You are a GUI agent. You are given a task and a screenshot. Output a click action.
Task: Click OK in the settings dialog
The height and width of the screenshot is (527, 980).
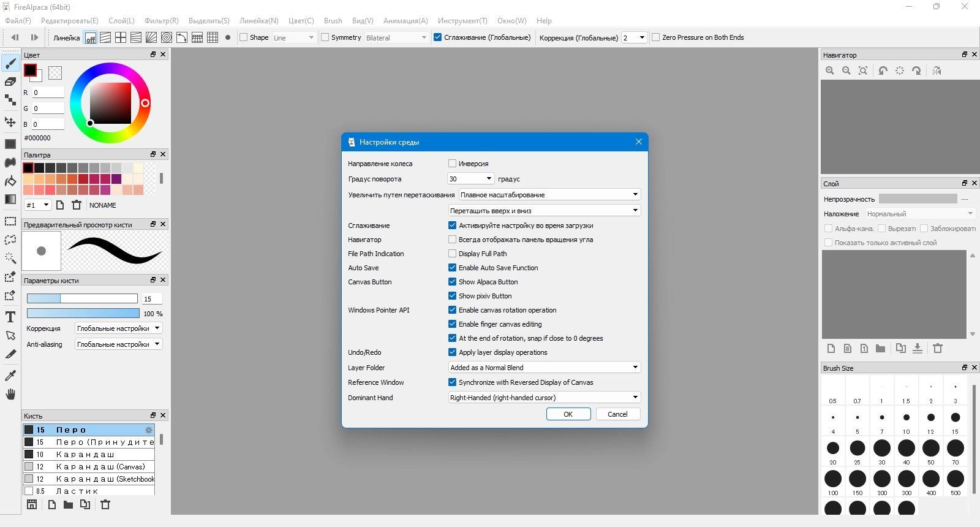pyautogui.click(x=568, y=414)
